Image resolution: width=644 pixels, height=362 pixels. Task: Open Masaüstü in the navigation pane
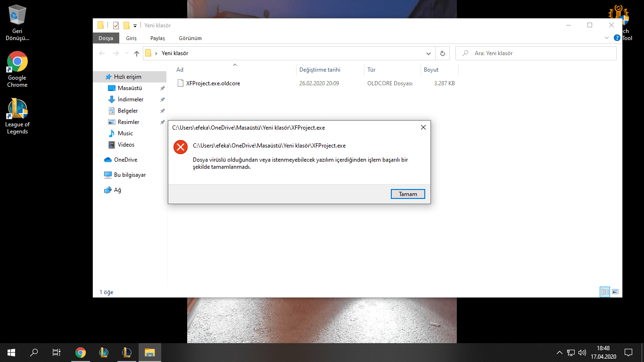[130, 88]
